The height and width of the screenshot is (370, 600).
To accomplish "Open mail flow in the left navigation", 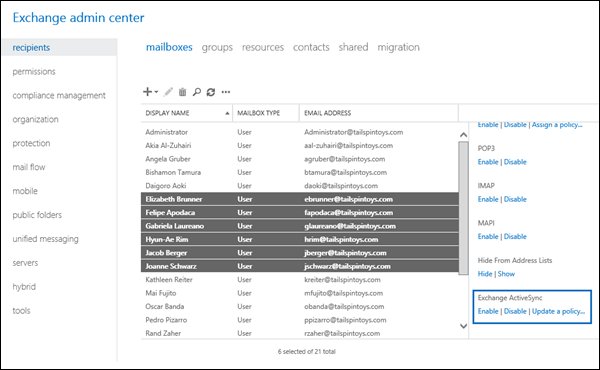I will pos(29,167).
